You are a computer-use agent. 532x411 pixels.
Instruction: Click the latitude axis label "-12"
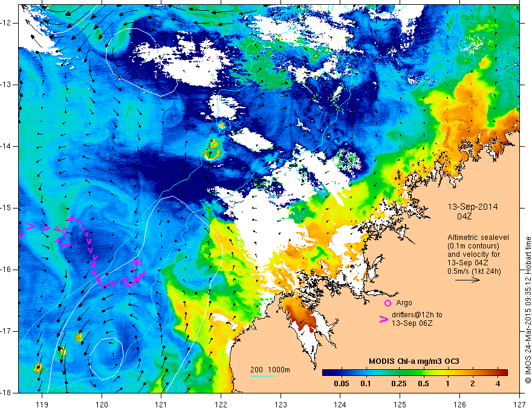pos(7,23)
